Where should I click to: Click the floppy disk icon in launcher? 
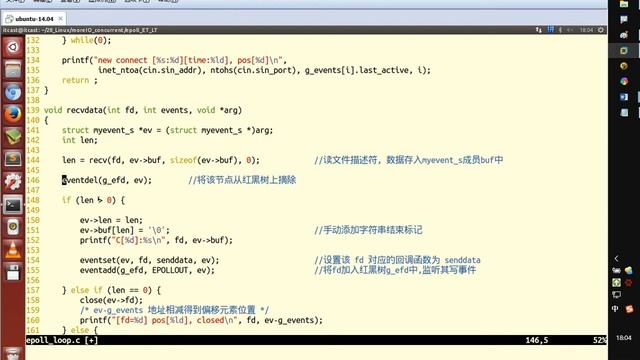[x=13, y=271]
